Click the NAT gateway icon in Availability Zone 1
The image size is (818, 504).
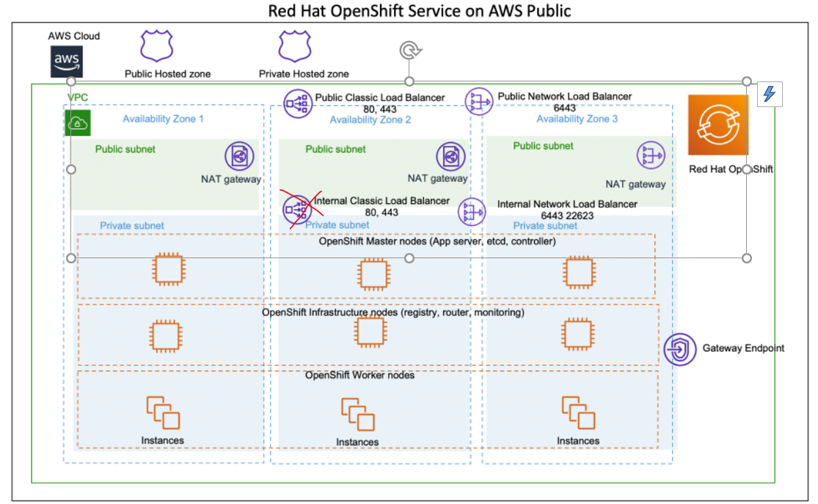[238, 156]
